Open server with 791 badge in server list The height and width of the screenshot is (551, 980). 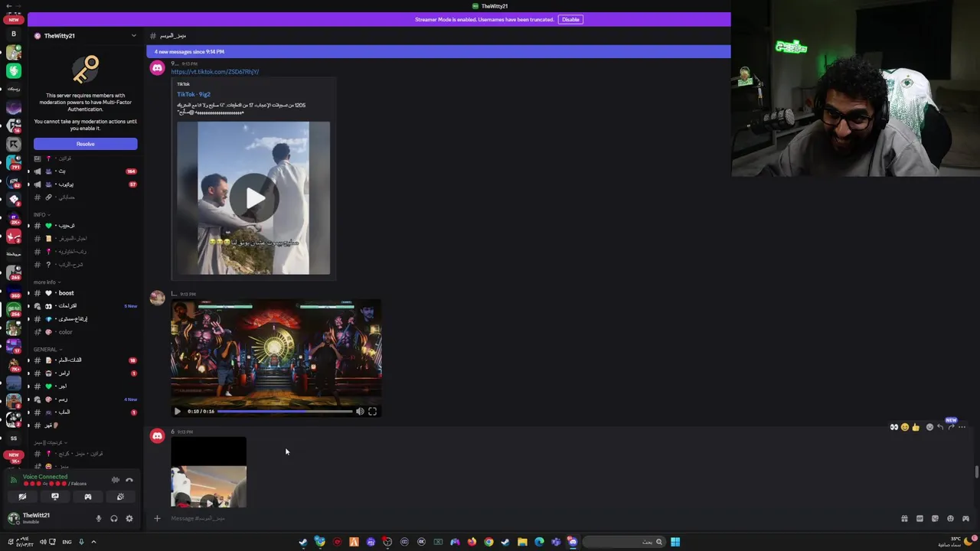point(14,162)
